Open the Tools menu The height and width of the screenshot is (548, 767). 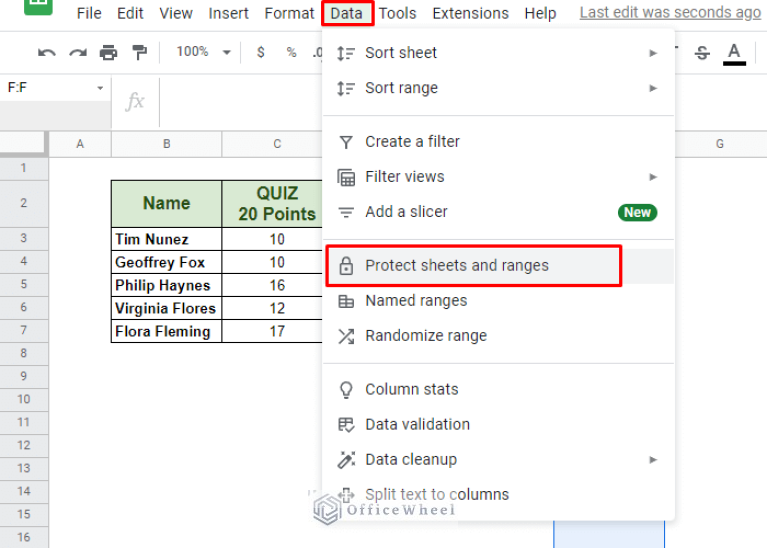pos(397,13)
